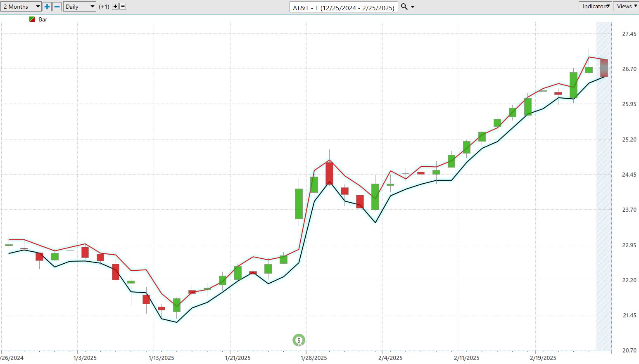Click the 2/19/2025 date label on axis
639x364 pixels.
tap(543, 358)
